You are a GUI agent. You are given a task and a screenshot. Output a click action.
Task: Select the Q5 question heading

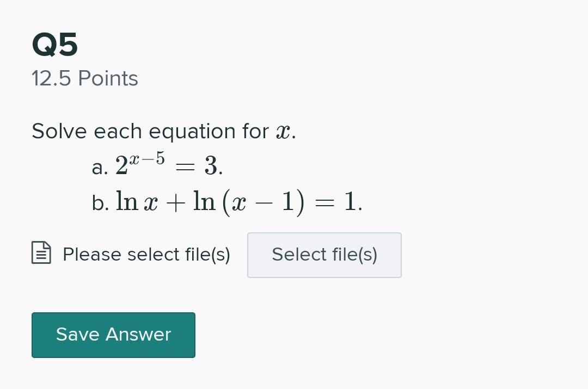(x=54, y=46)
